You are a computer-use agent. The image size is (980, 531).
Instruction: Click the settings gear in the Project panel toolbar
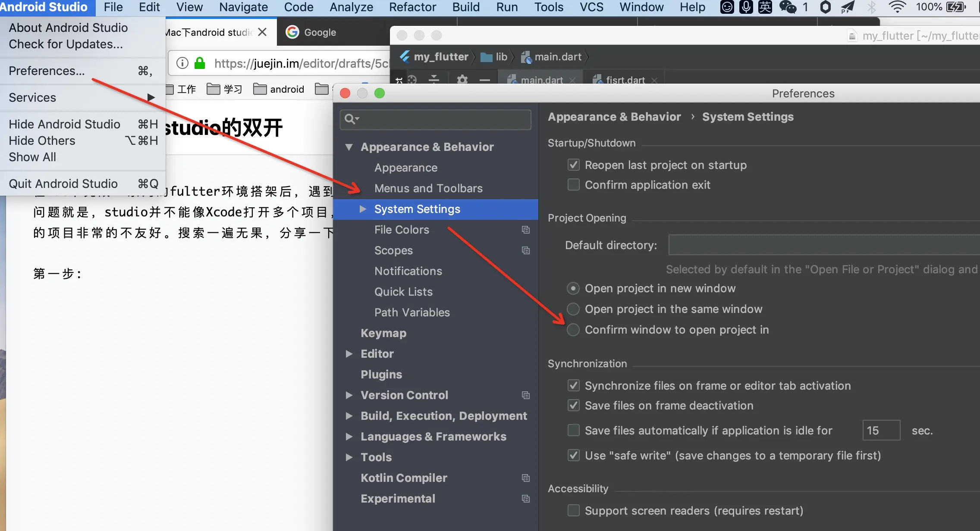pos(462,79)
